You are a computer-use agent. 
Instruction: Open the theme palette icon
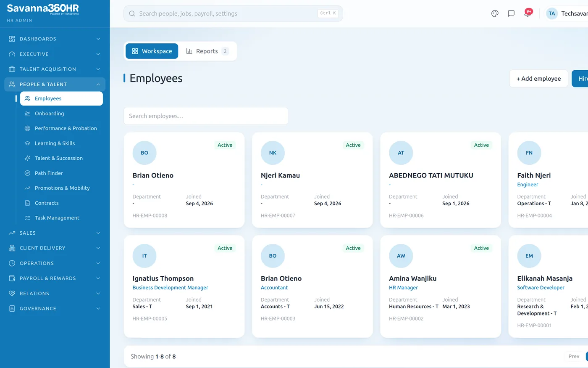(x=495, y=13)
